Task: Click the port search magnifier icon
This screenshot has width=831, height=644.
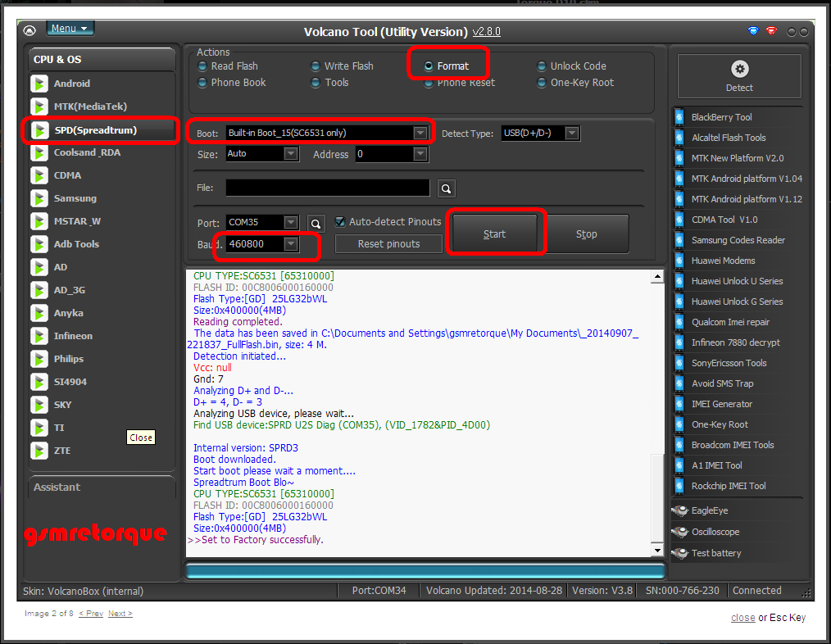Action: pyautogui.click(x=316, y=223)
